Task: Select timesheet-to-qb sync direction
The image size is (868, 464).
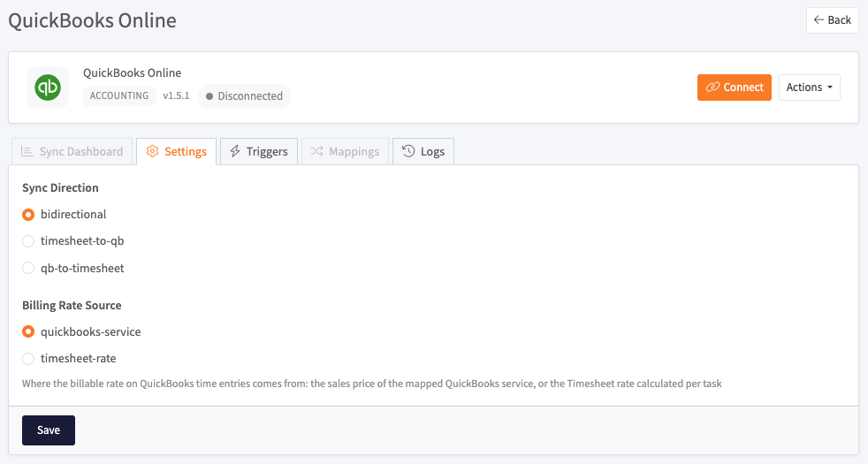Action: tap(28, 241)
